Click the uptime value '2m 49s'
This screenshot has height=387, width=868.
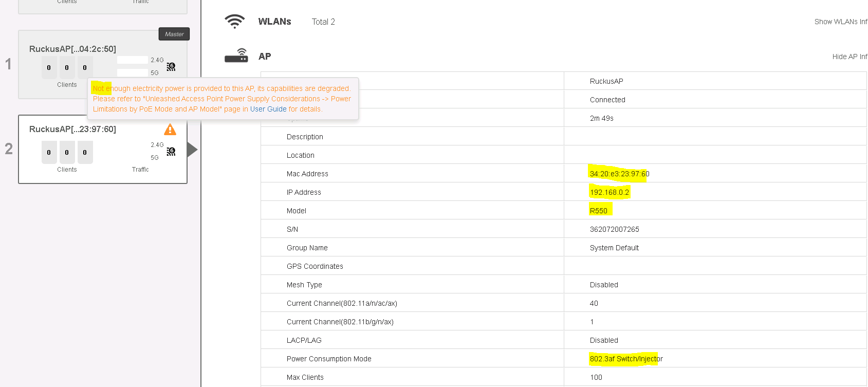(x=602, y=118)
